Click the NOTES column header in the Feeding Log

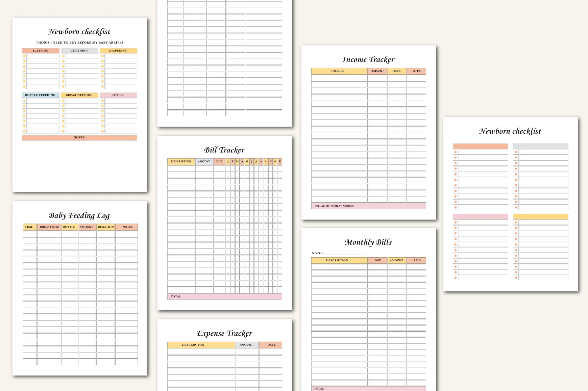click(126, 227)
